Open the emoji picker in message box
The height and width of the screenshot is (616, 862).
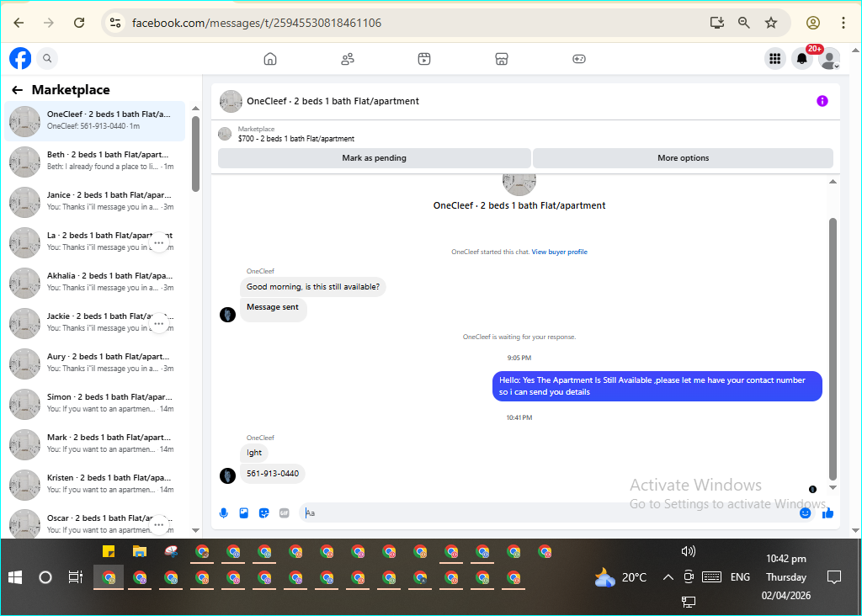[805, 512]
